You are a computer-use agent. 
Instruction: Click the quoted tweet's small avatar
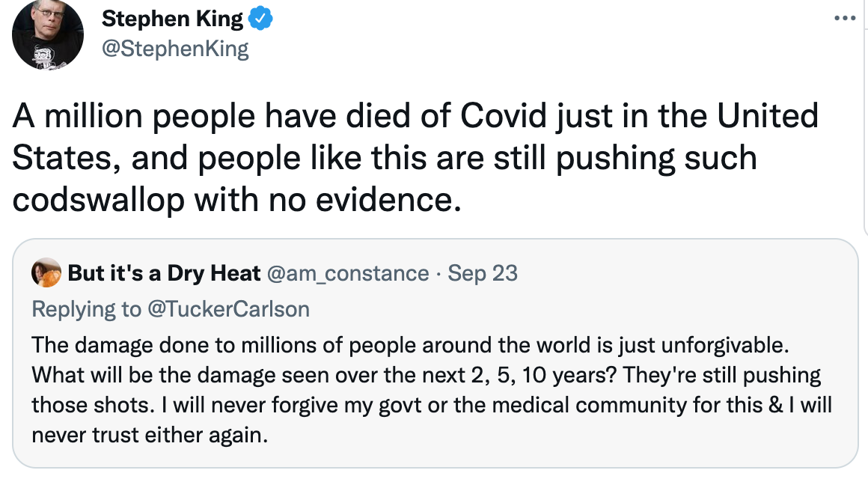pos(46,272)
